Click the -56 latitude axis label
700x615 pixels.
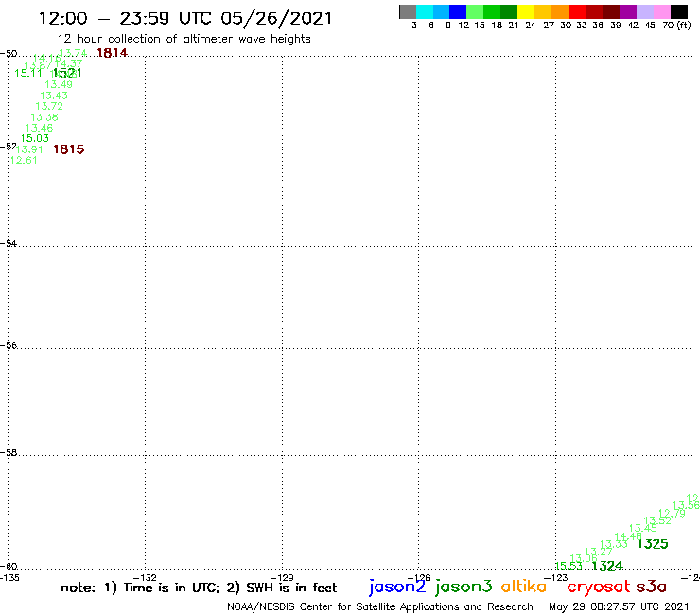click(9, 345)
